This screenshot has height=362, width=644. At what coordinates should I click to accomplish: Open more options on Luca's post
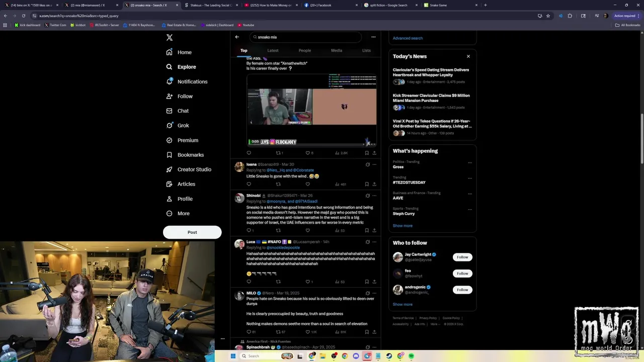(374, 242)
